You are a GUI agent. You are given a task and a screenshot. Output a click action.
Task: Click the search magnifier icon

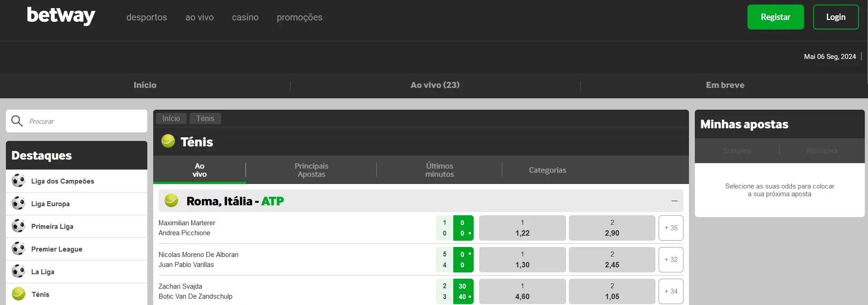click(x=17, y=121)
